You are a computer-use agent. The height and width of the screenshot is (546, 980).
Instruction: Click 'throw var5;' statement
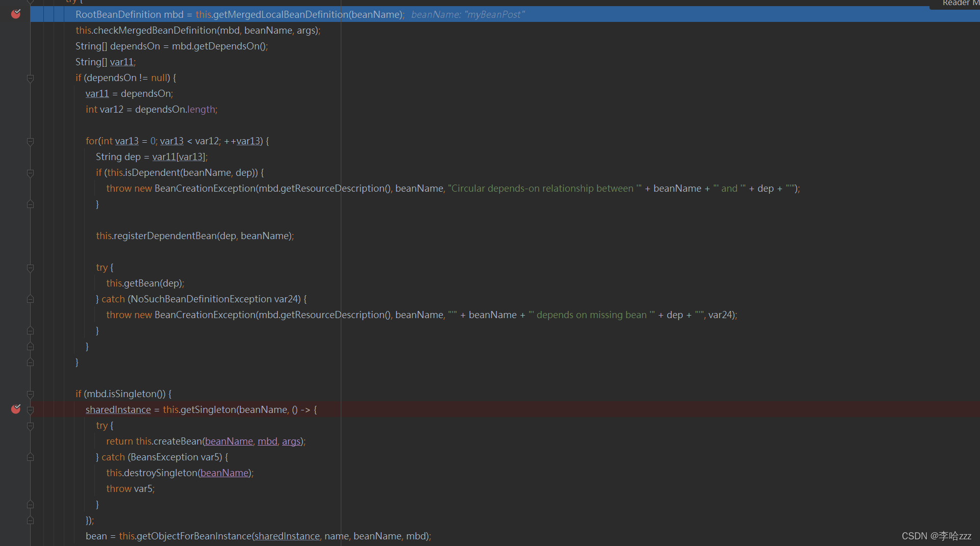[130, 488]
